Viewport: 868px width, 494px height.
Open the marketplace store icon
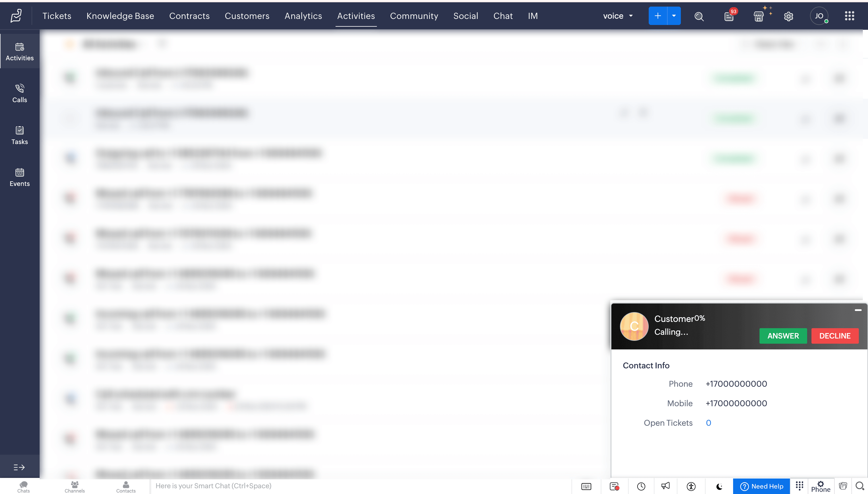tap(758, 16)
